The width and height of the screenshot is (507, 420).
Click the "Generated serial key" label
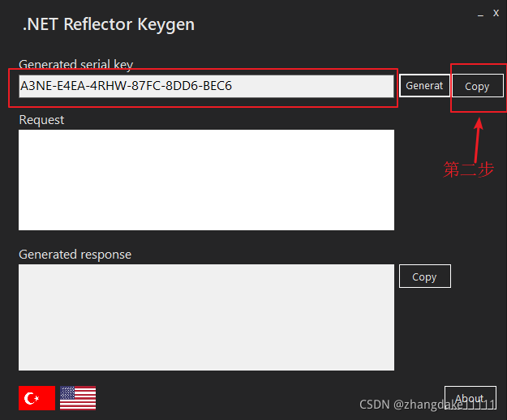(75, 65)
